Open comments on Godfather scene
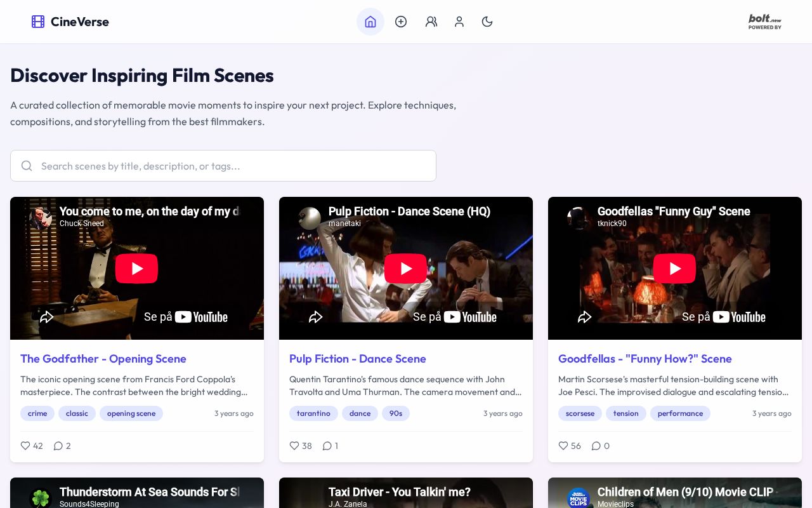 pos(62,446)
